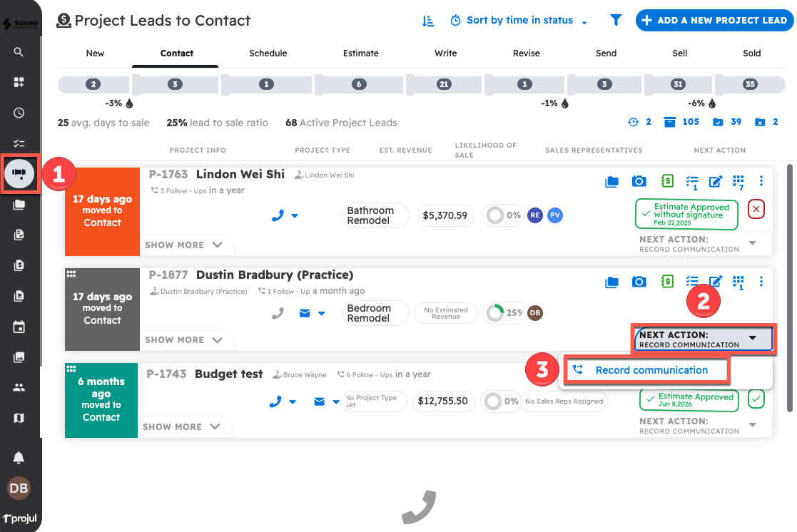Viewport: 797px width, 532px height.
Task: Click the notification bell at the bottom left
Action: [19, 457]
